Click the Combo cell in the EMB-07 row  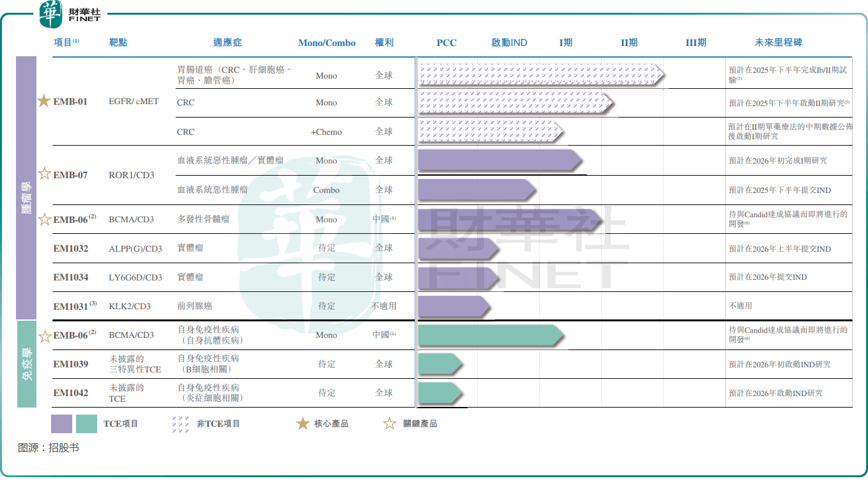(326, 190)
